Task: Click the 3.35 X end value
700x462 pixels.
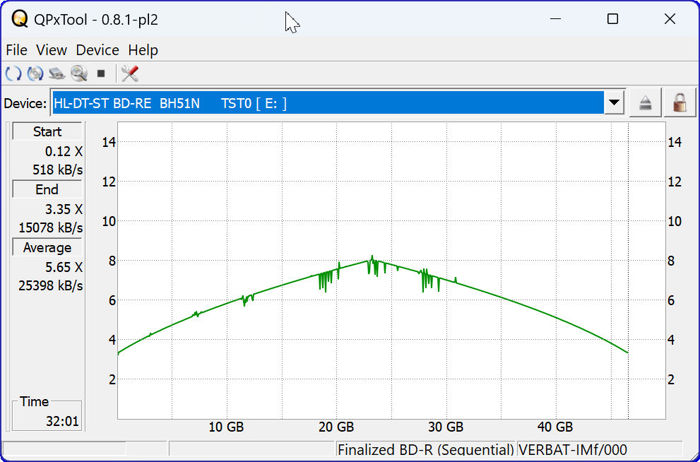Action: (x=64, y=209)
